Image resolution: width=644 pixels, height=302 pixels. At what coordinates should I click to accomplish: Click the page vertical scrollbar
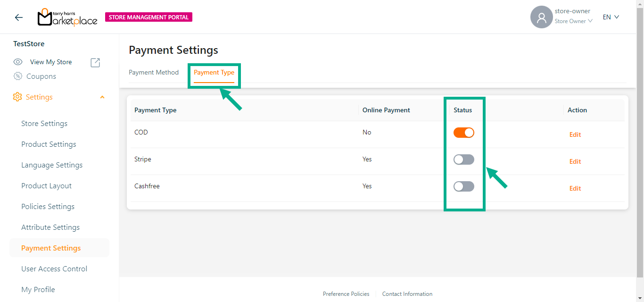tap(640, 142)
